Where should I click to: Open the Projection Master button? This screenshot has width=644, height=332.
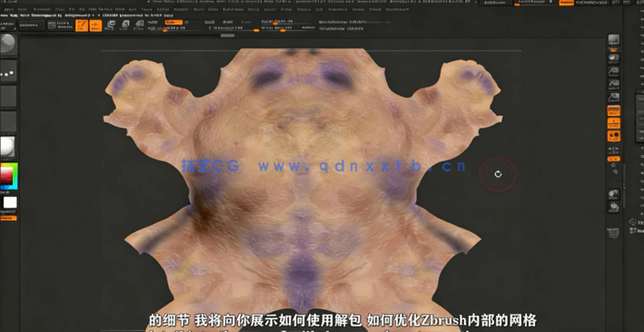click(8, 25)
